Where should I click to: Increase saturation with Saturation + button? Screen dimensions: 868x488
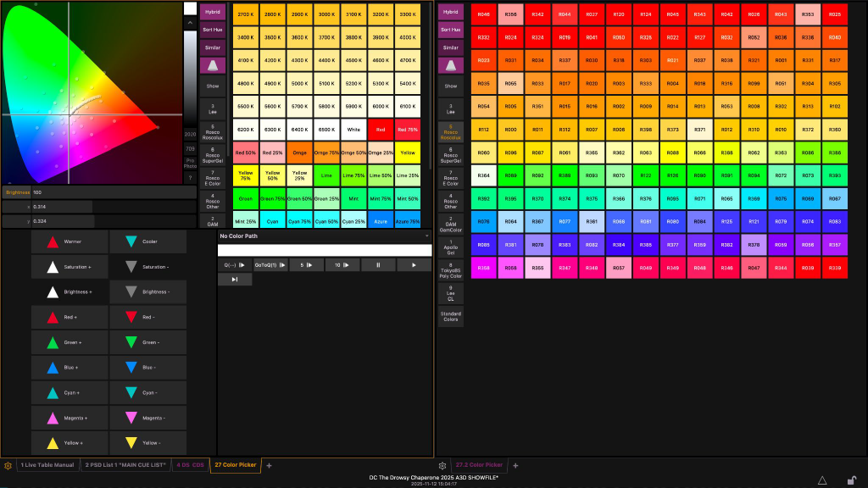click(x=70, y=267)
